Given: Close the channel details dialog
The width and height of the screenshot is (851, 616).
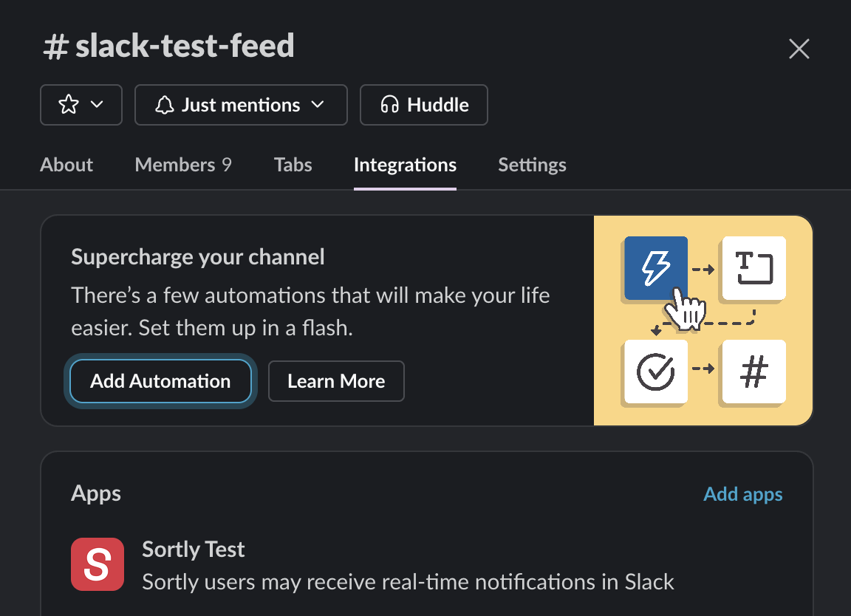Looking at the screenshot, I should click(799, 49).
